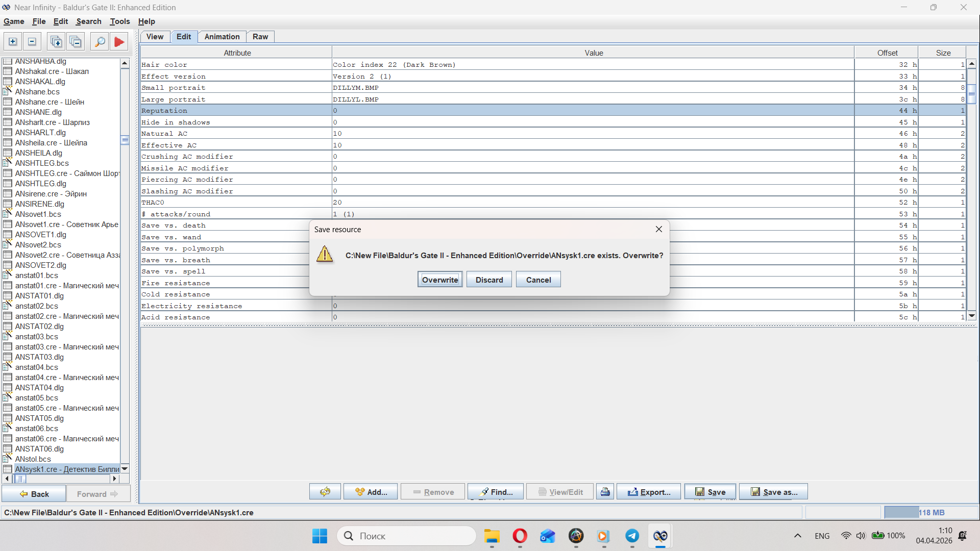980x551 pixels.
Task: Click the memory usage progress bar
Action: (x=930, y=512)
